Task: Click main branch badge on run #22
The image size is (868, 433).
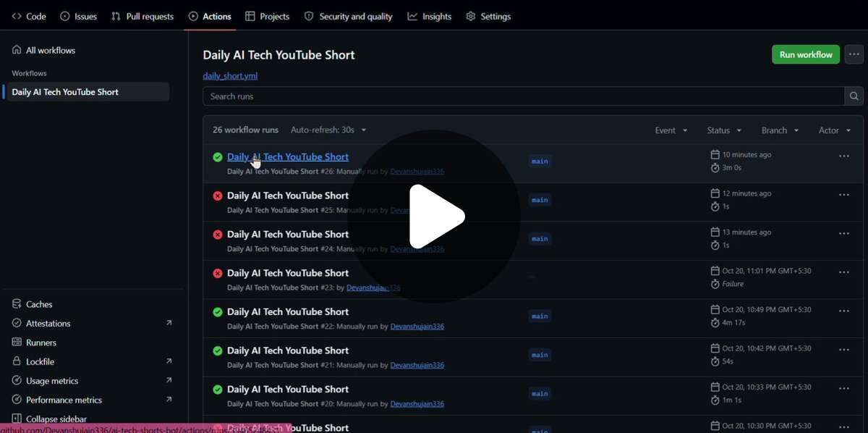Action: click(x=540, y=316)
